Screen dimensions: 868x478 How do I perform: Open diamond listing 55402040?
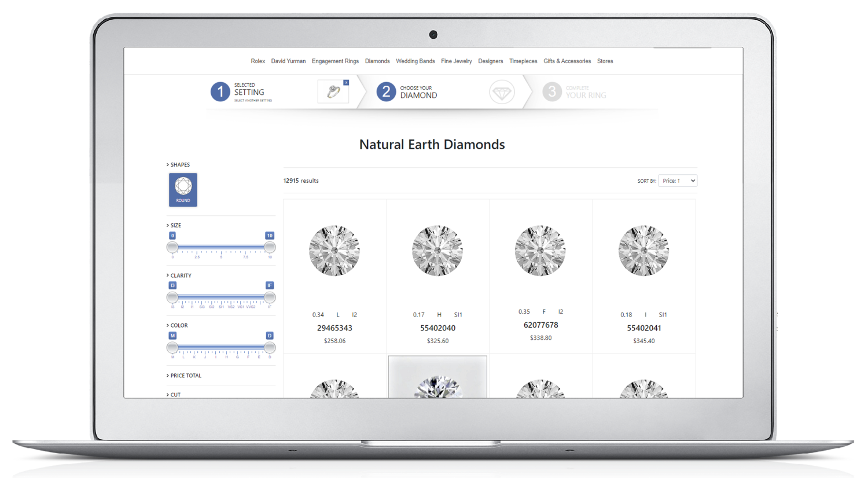pyautogui.click(x=437, y=328)
